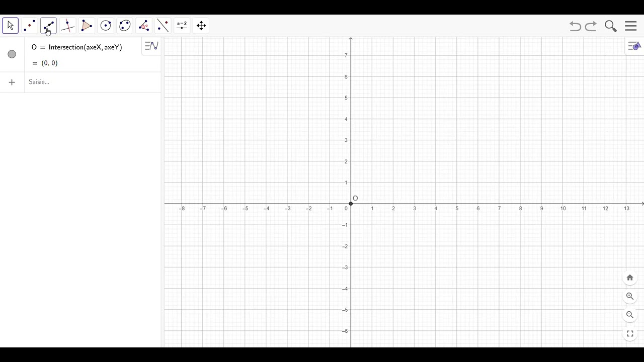The width and height of the screenshot is (644, 362).
Task: Select the Line through two points tool
Action: [48, 26]
